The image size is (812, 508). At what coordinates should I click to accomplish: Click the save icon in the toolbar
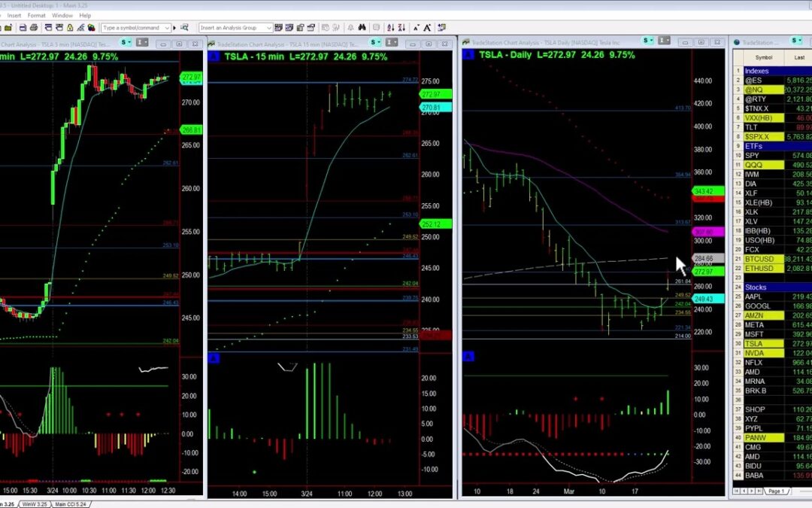(x=23, y=28)
